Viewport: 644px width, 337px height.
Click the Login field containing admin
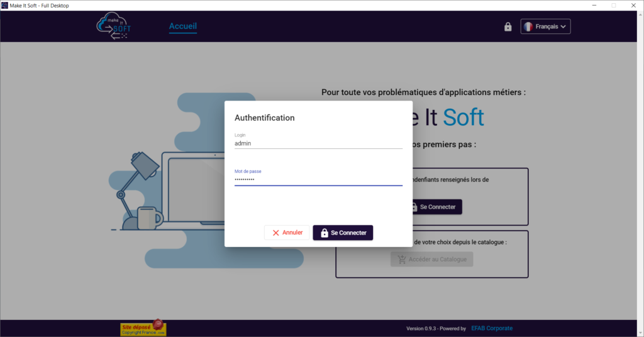coord(318,143)
